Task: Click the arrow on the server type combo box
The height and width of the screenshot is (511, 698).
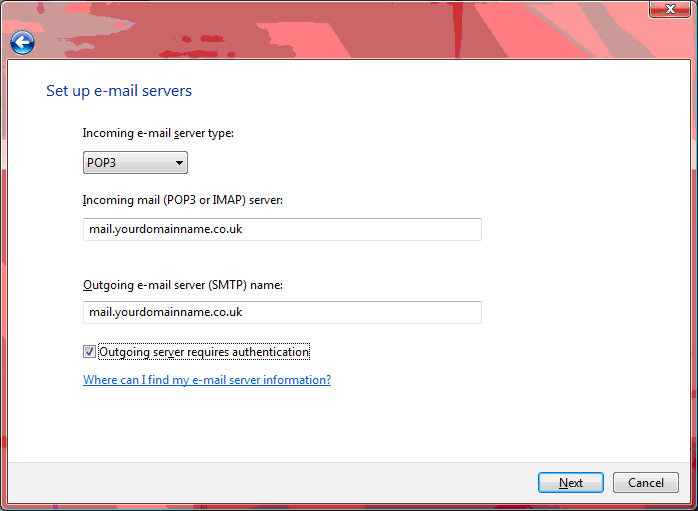Action: coord(179,163)
